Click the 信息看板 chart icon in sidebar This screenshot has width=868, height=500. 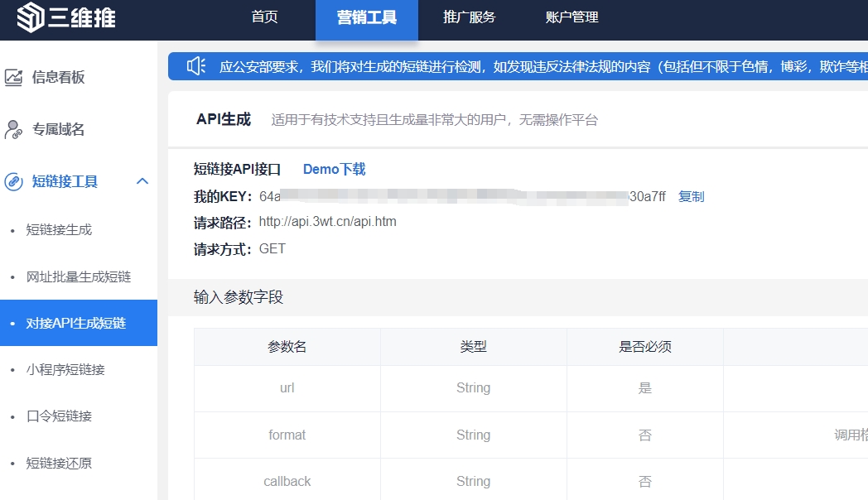pos(13,78)
